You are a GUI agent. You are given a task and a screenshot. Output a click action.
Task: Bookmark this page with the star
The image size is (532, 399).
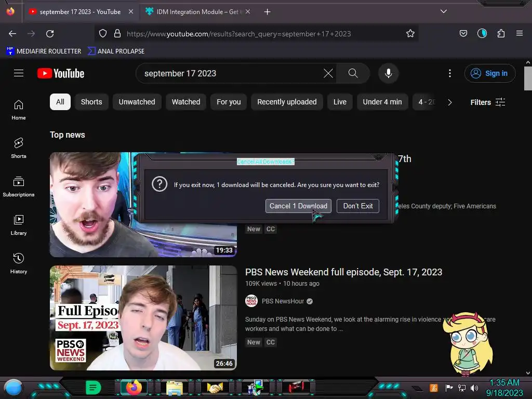[x=410, y=33]
